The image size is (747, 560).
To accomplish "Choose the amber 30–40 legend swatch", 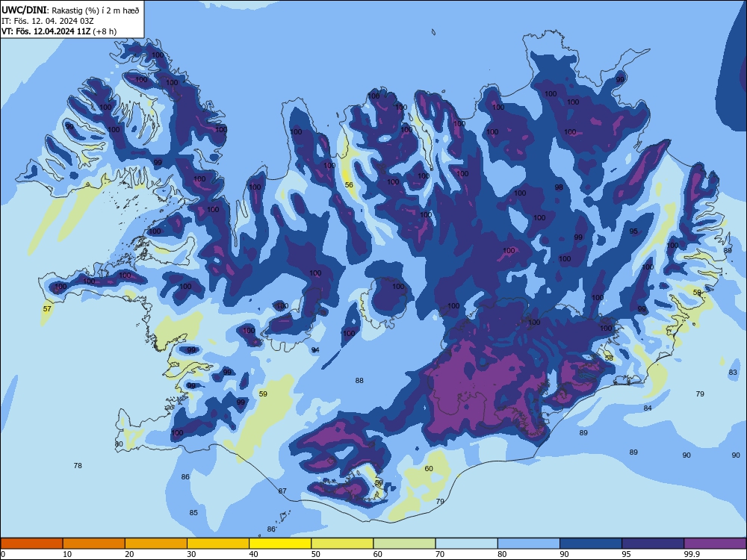I will (x=218, y=544).
